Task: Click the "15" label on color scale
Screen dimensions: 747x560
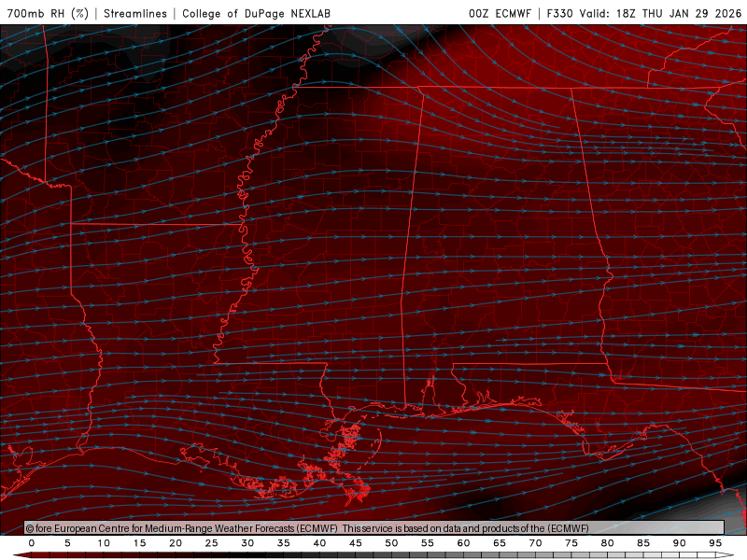Action: click(139, 543)
